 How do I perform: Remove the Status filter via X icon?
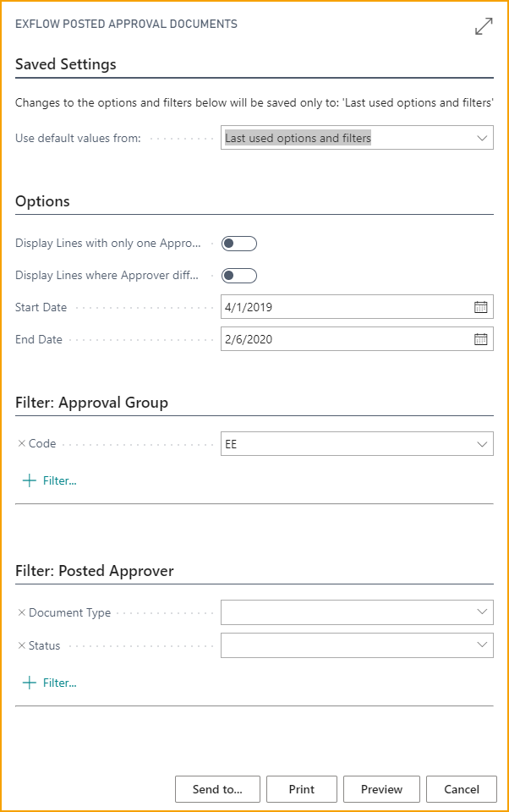22,645
